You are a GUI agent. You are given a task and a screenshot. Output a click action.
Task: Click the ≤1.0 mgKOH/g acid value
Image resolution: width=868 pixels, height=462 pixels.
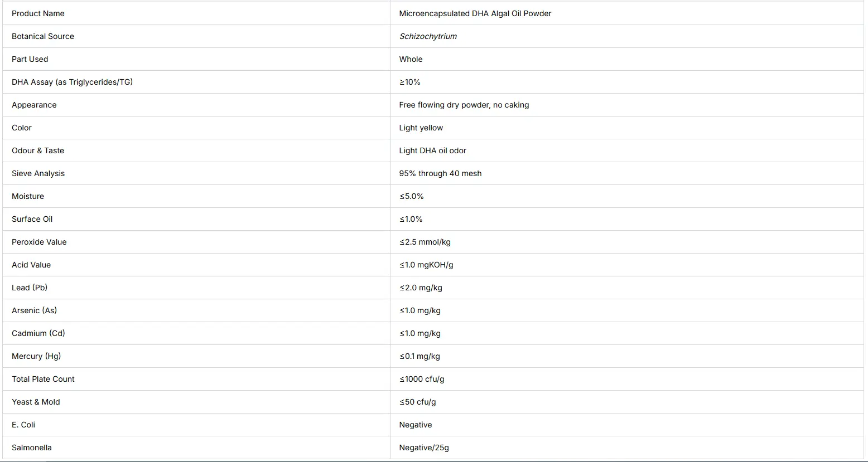tap(426, 265)
